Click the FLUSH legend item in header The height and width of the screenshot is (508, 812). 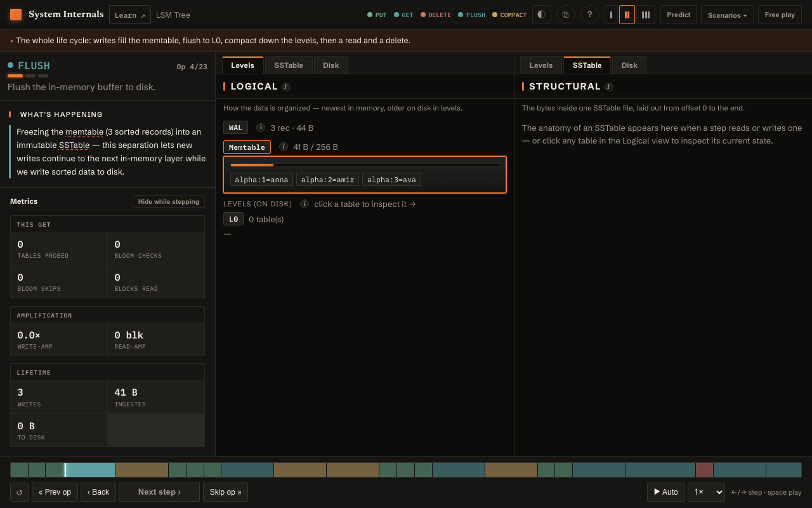click(471, 15)
